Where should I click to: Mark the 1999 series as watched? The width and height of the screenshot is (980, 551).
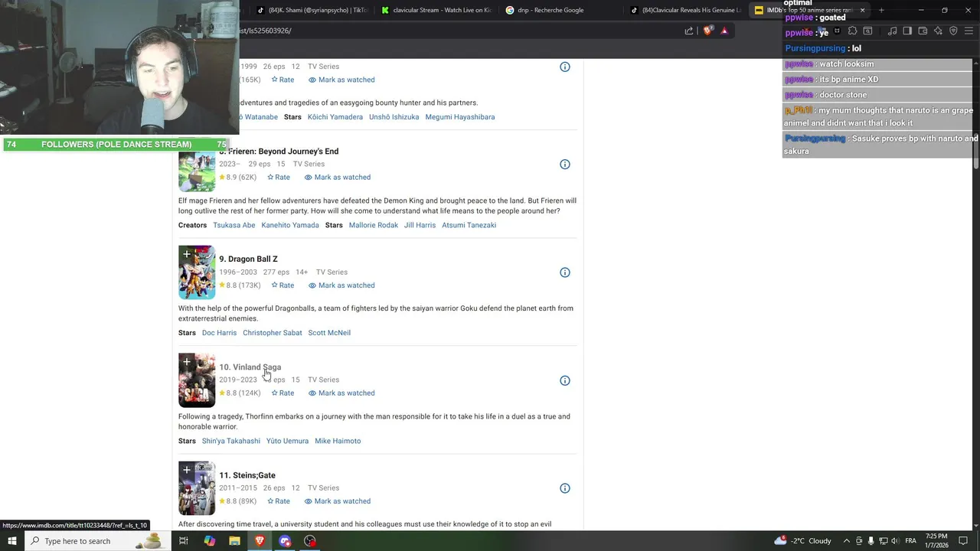coord(341,80)
